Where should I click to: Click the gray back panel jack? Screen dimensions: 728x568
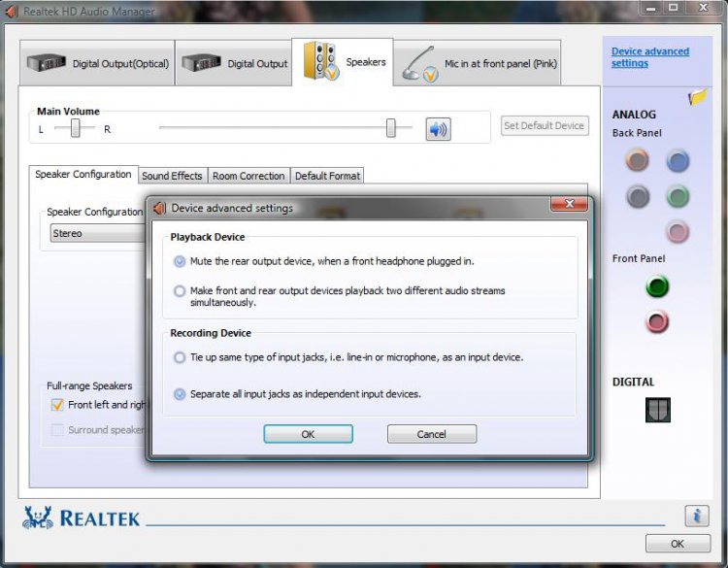pos(638,196)
